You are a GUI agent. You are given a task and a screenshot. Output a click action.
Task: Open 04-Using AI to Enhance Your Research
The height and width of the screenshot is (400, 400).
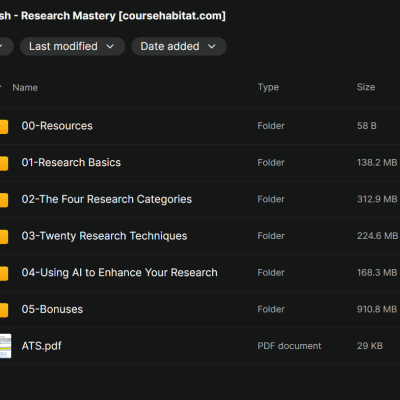(119, 273)
